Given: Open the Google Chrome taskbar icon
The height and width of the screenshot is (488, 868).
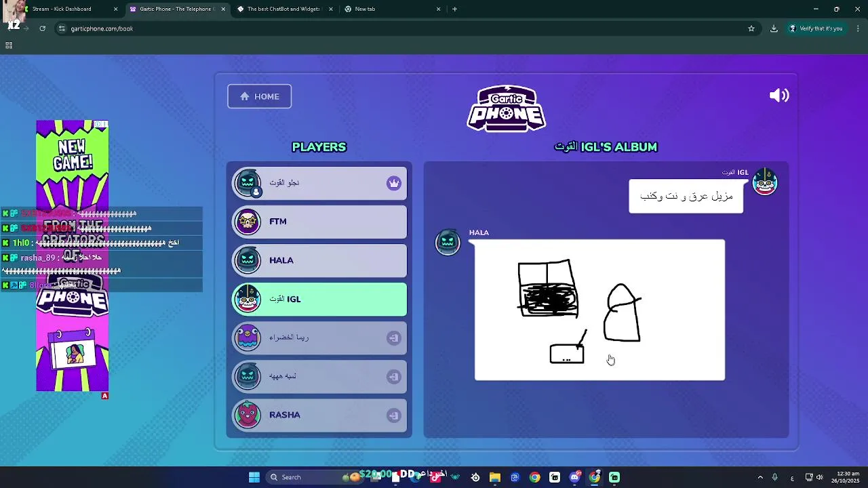Looking at the screenshot, I should coord(535,477).
